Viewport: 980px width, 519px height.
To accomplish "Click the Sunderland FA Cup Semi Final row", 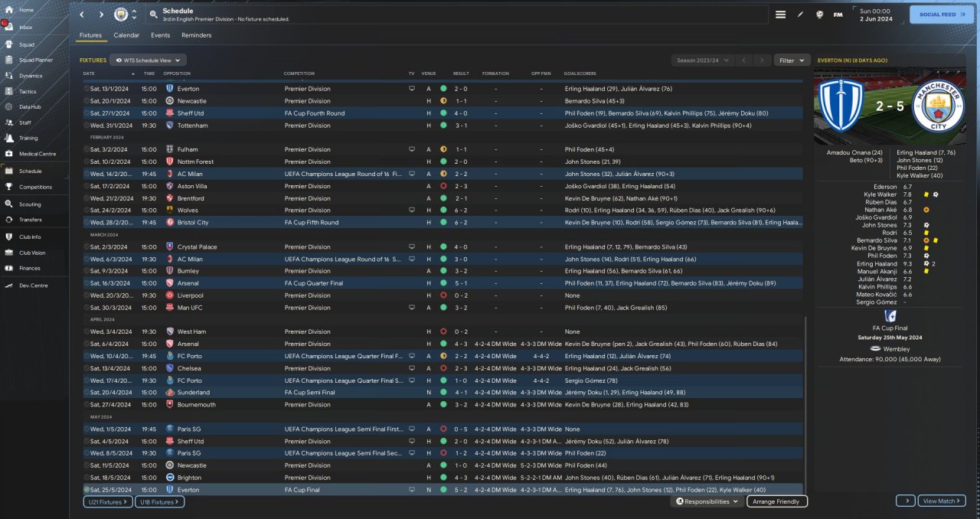I will pyautogui.click(x=443, y=393).
